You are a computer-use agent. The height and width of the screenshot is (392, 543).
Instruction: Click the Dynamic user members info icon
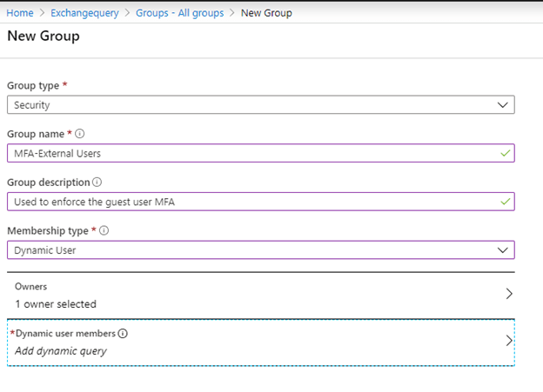[x=123, y=334]
